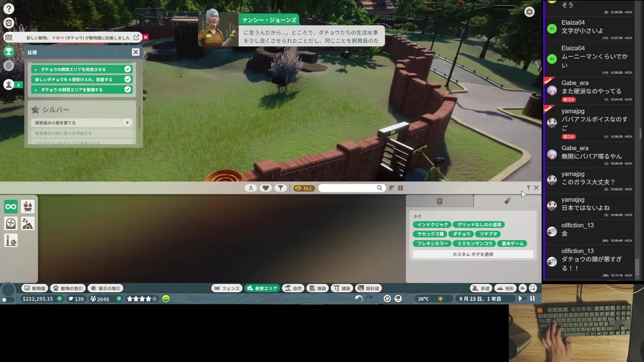
Task: Dismiss the ostrich arrival notification
Action: point(145,37)
